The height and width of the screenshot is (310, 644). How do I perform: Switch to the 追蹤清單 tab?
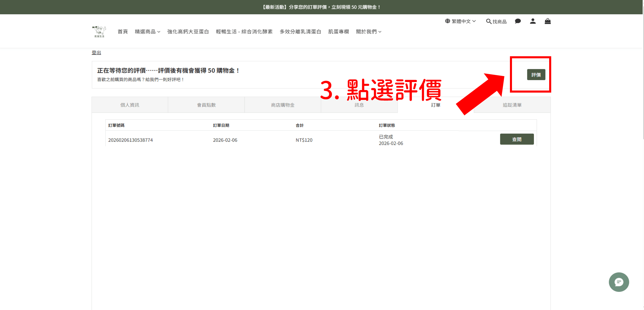pos(512,105)
